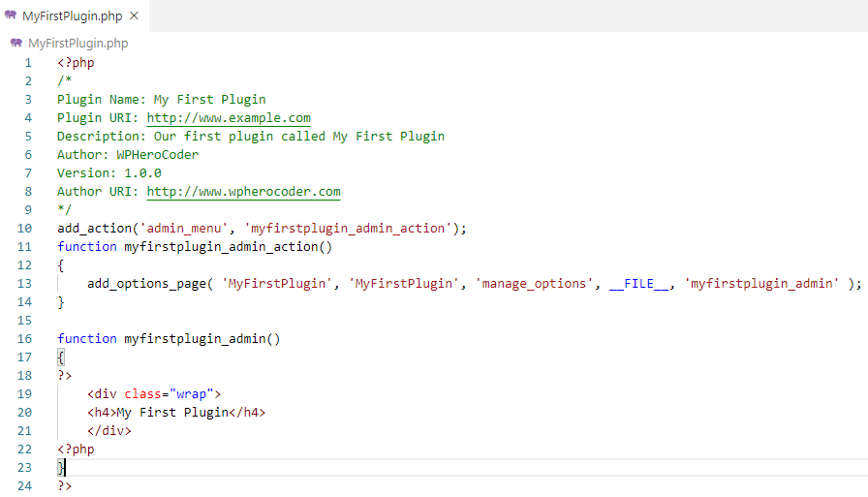
Task: Click the Author: WPHeroCoder comment line
Action: coord(128,155)
